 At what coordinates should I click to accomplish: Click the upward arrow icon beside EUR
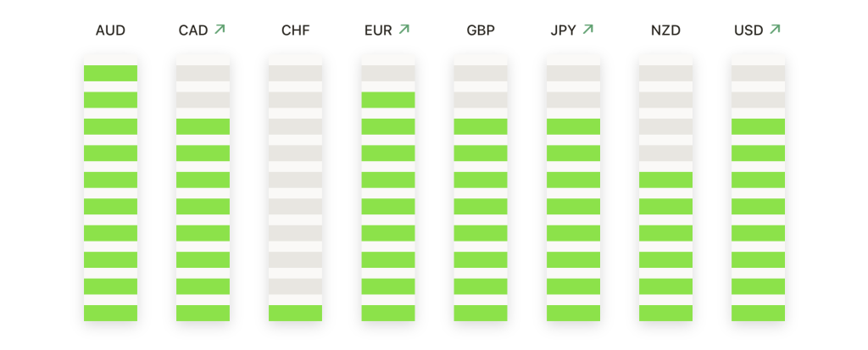(404, 30)
